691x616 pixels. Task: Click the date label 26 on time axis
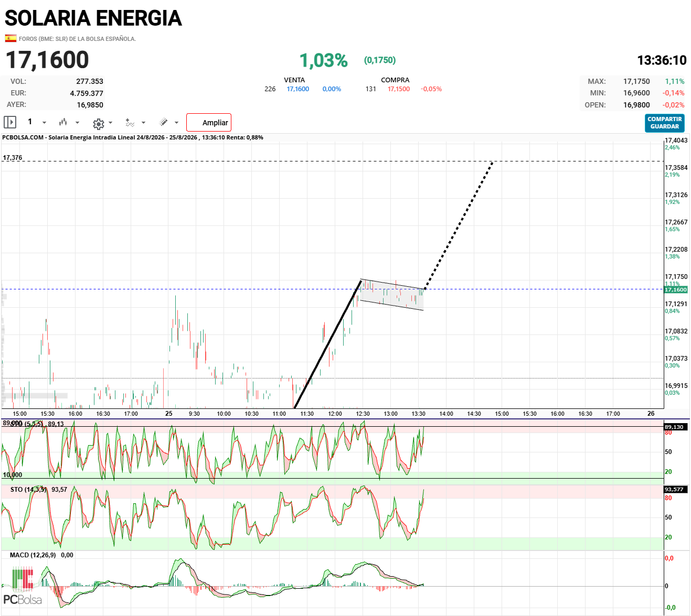[x=651, y=413]
